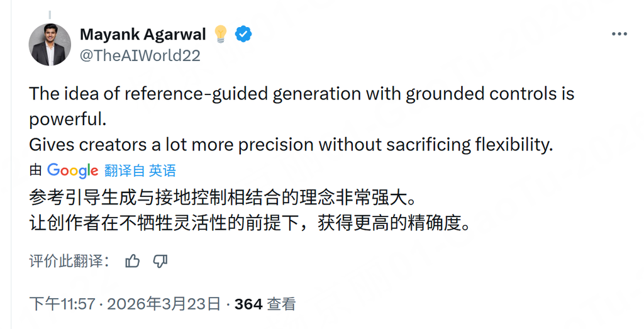644x329 pixels.
Task: Click the lightbulb emoji beside the name
Action: [220, 34]
